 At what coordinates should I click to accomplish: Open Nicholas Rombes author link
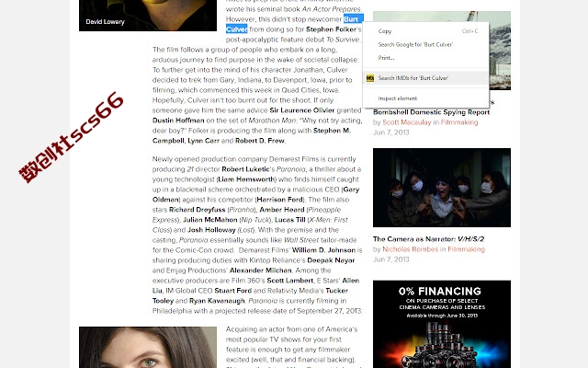(x=410, y=249)
